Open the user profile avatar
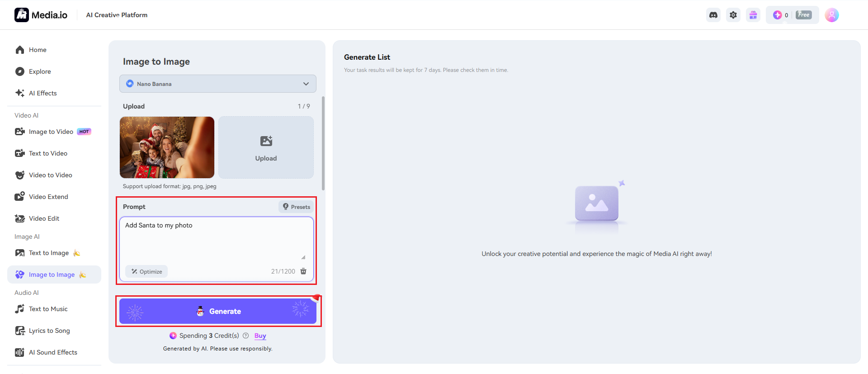The height and width of the screenshot is (374, 868). click(832, 15)
